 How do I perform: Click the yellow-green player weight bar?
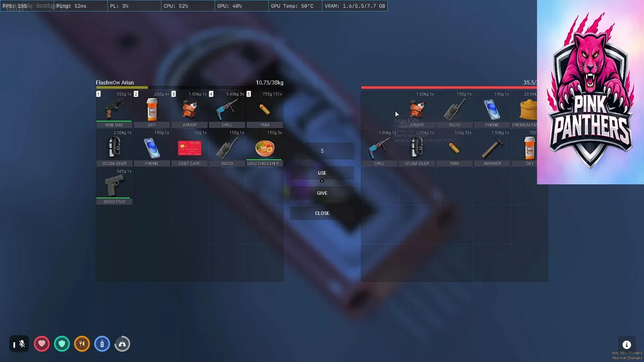point(122,87)
